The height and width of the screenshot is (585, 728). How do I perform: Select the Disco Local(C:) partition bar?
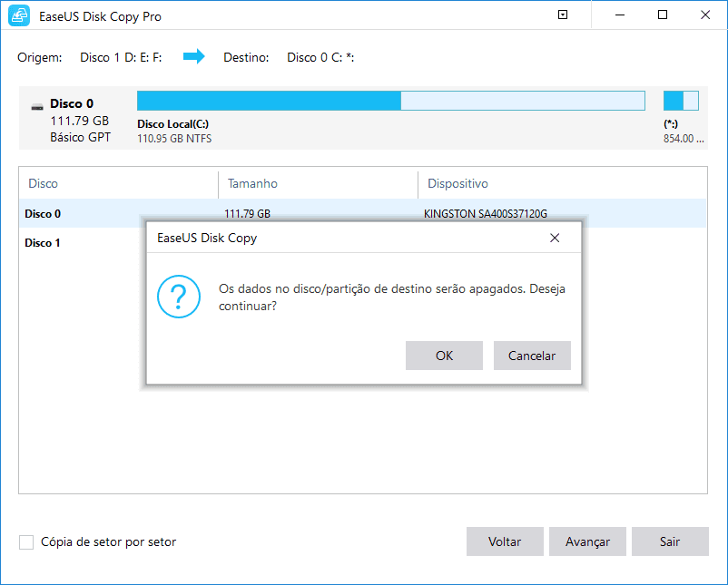391,101
